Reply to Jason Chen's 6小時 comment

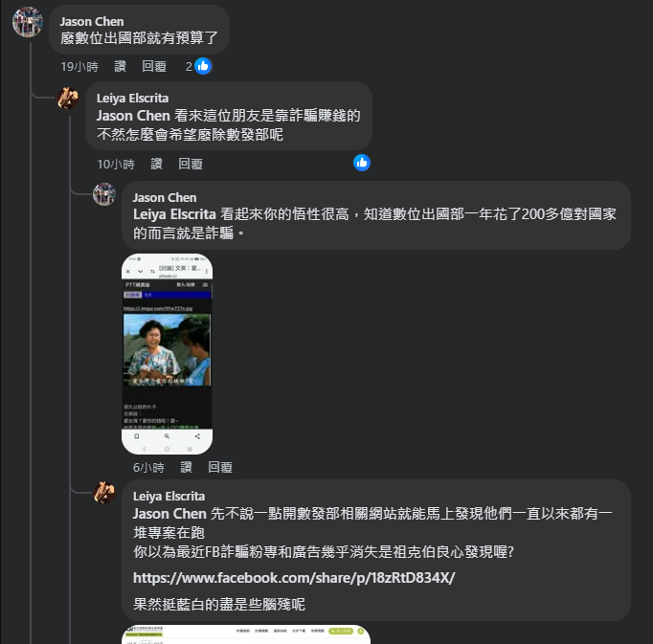click(x=220, y=467)
